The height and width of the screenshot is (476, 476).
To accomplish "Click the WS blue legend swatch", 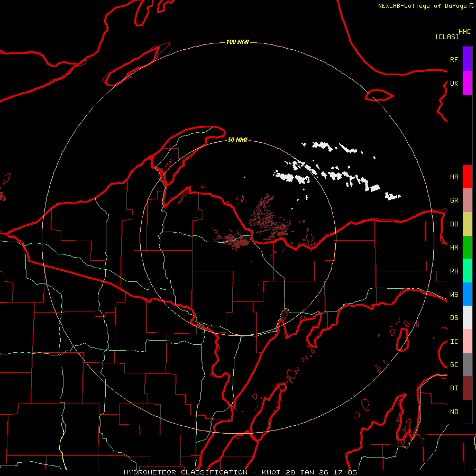I will (467, 294).
